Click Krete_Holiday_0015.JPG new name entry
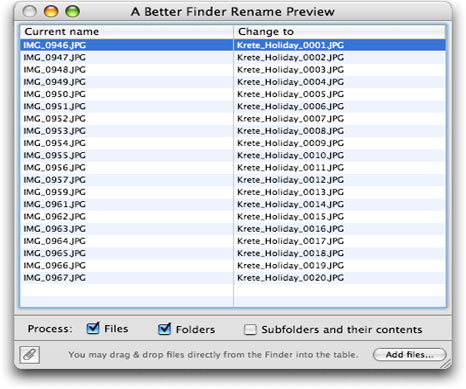 pos(290,217)
